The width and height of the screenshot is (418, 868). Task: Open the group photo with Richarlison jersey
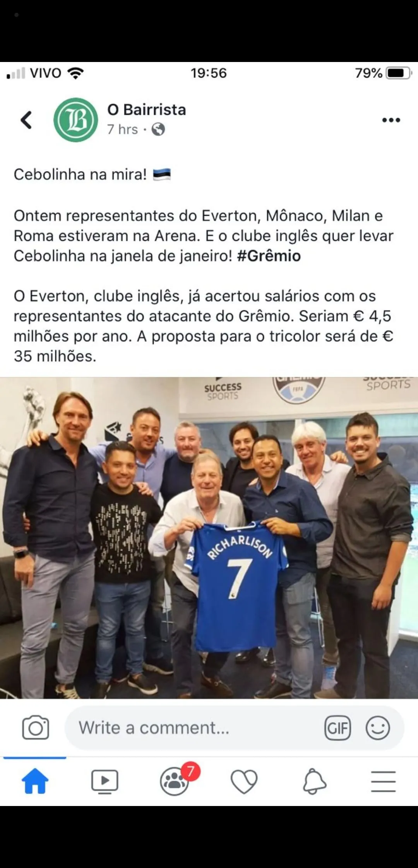point(209,538)
